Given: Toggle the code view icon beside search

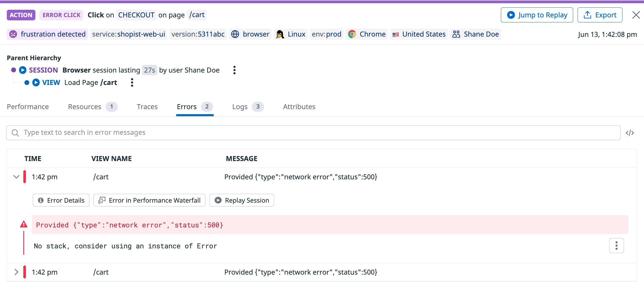Looking at the screenshot, I should 630,133.
